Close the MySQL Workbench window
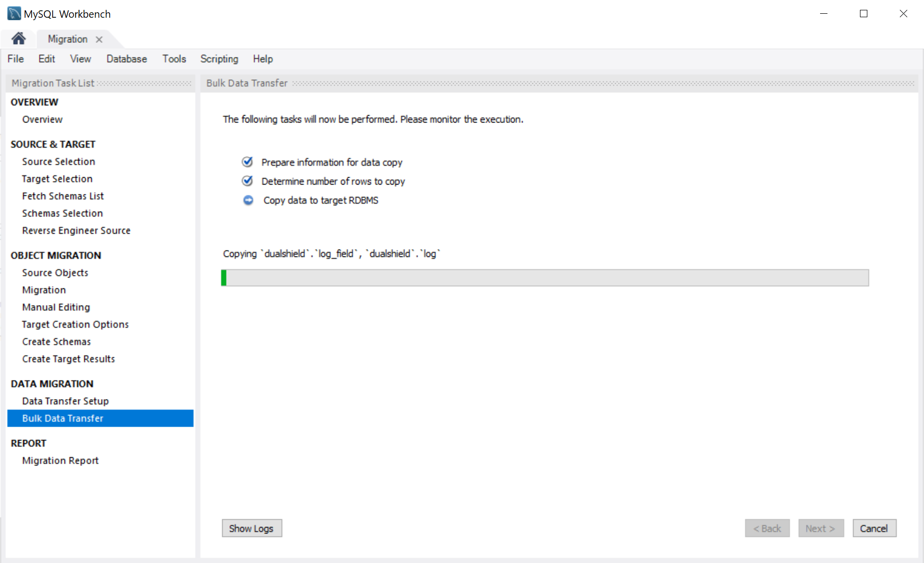This screenshot has width=924, height=563. [903, 14]
